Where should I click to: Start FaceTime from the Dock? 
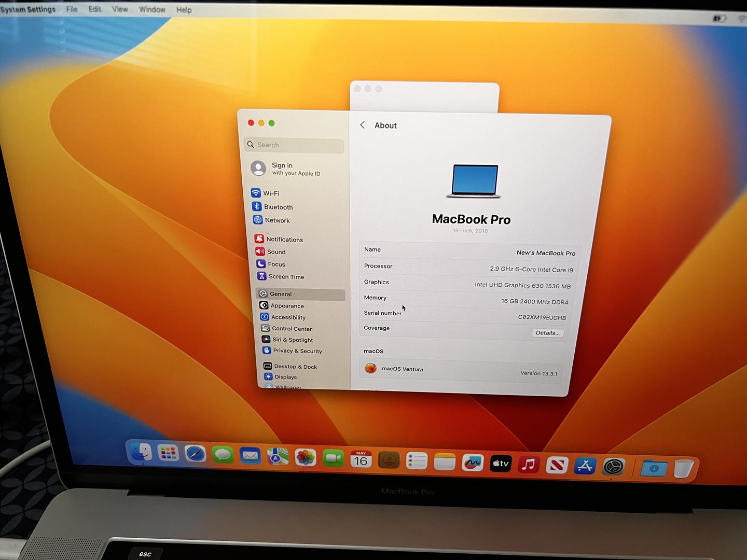tap(333, 458)
